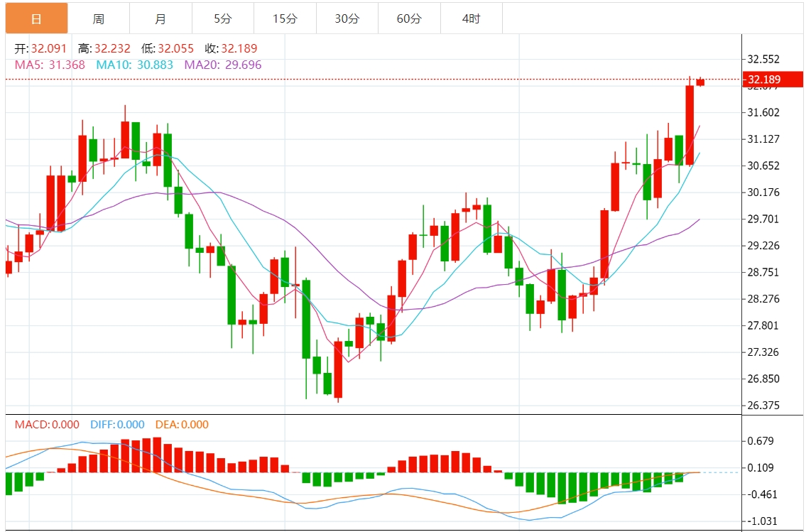Open the 4时 timeframe tab
Screen dimensions: 811x532
click(x=471, y=18)
